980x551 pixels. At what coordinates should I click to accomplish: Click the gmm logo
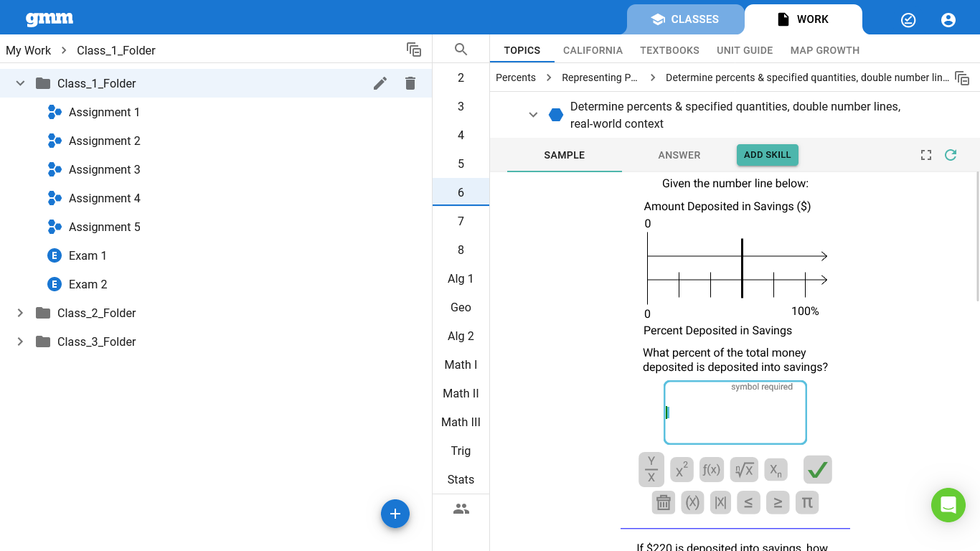(x=50, y=19)
